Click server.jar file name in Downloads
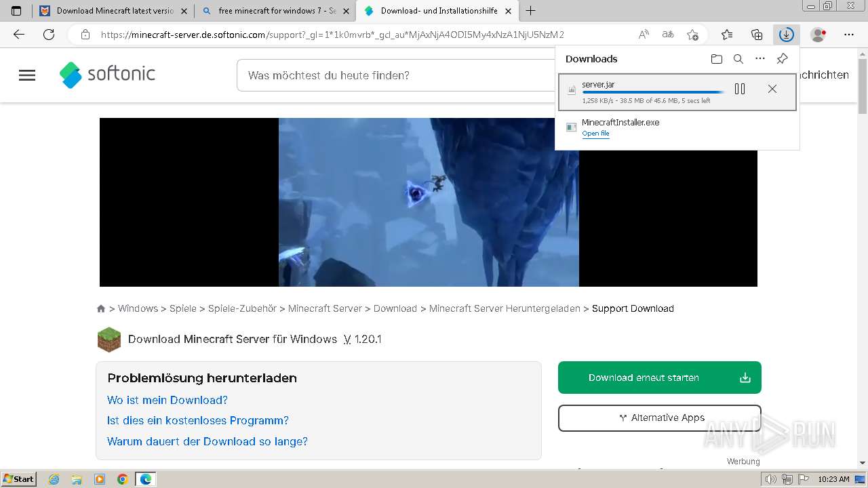 [598, 85]
